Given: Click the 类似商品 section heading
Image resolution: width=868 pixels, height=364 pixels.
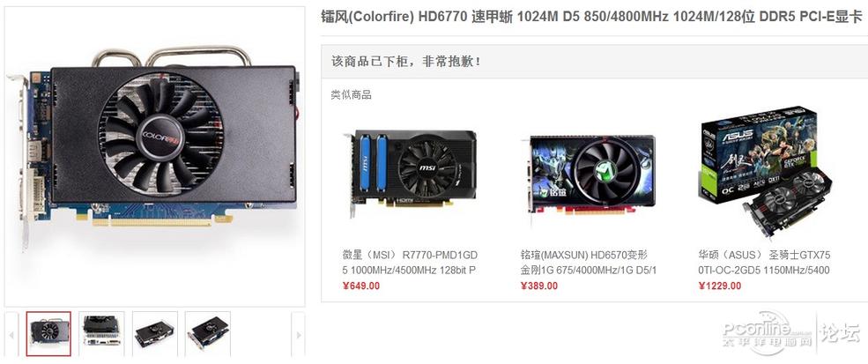Looking at the screenshot, I should (x=351, y=94).
